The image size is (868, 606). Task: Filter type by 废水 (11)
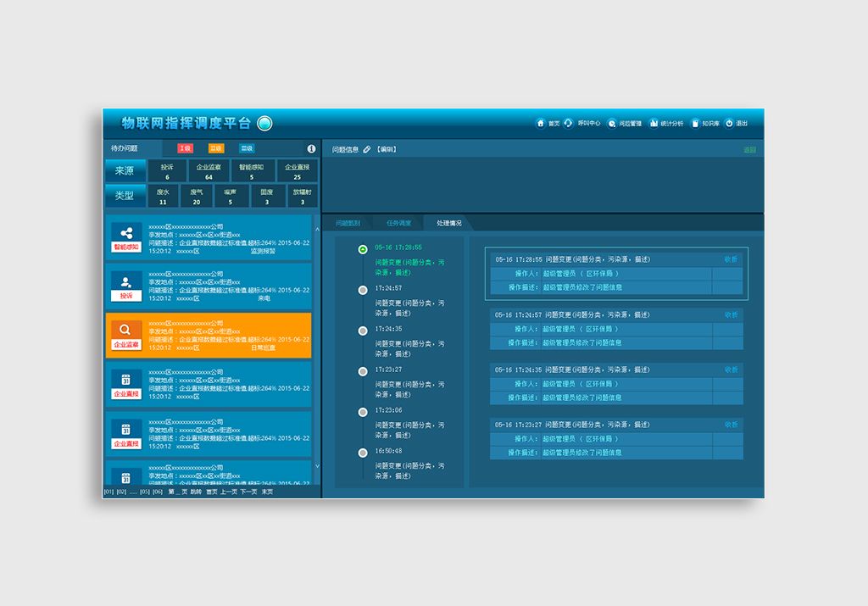pos(163,197)
